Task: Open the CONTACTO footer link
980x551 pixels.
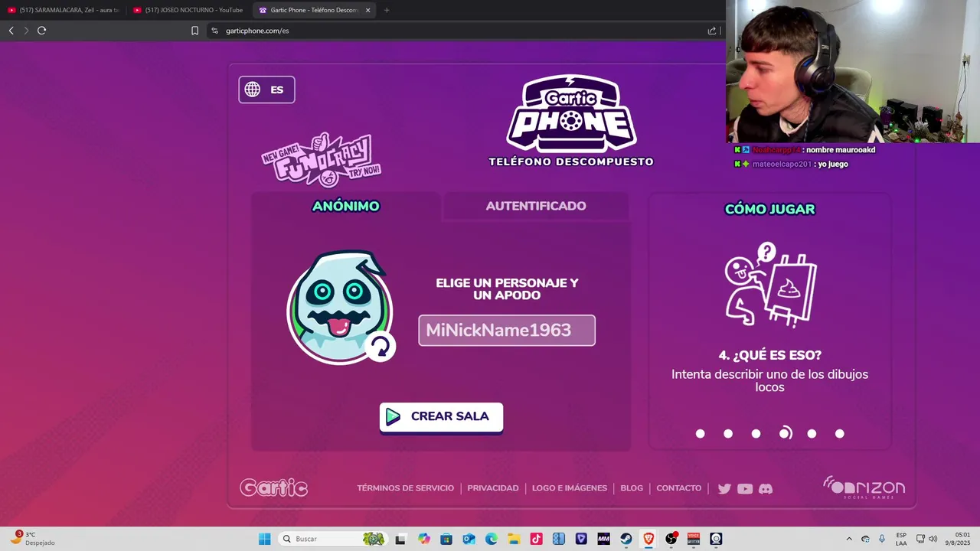Action: [x=678, y=488]
